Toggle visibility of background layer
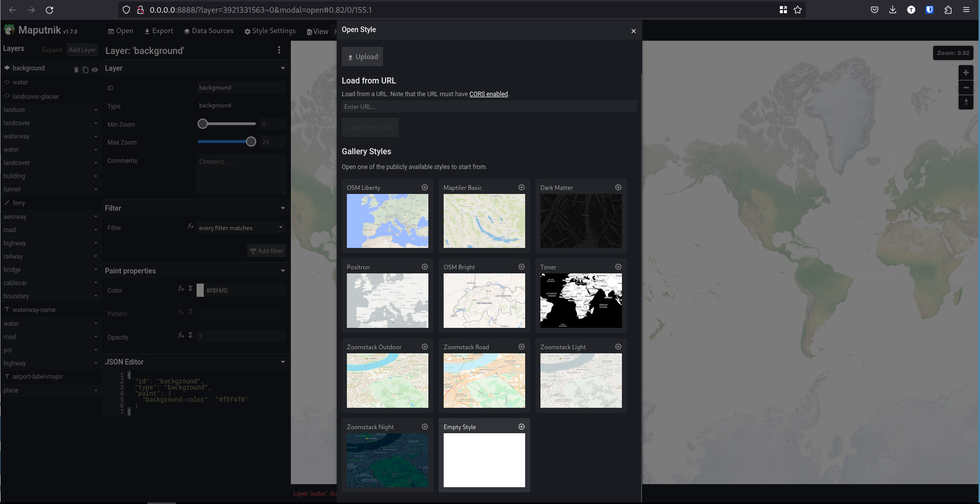This screenshot has height=504, width=980. (x=95, y=70)
